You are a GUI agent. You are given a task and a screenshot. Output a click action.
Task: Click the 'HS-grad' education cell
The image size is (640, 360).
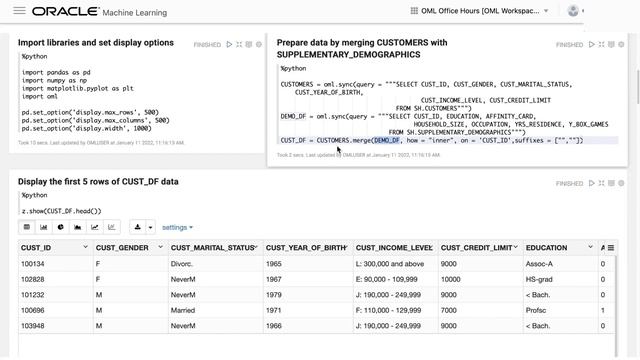tap(560, 279)
